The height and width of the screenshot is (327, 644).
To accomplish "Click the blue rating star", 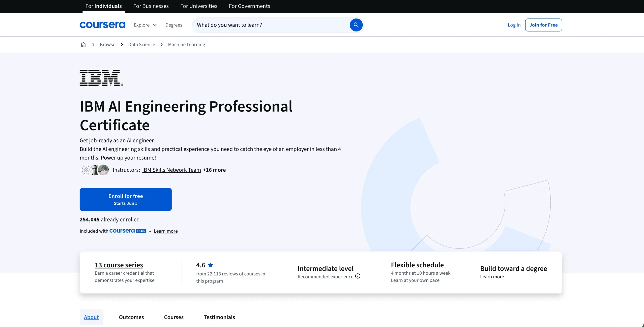I will point(211,265).
